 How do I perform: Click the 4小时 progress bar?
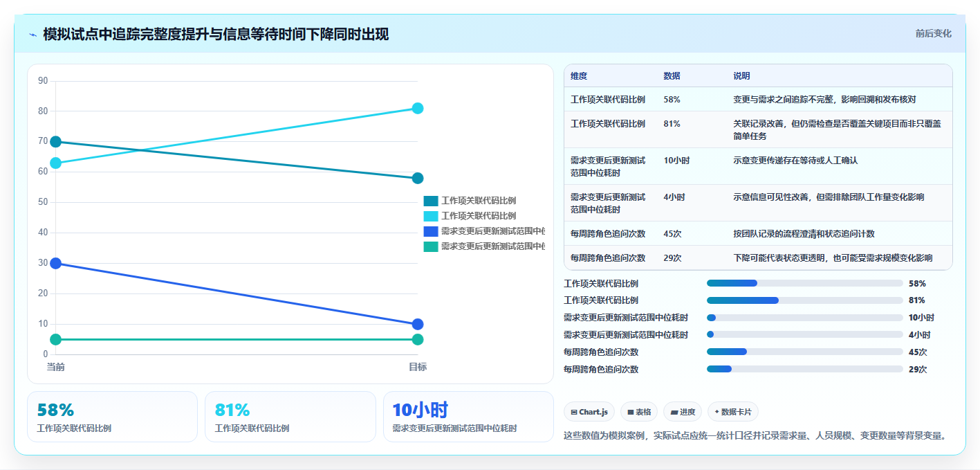tap(805, 335)
